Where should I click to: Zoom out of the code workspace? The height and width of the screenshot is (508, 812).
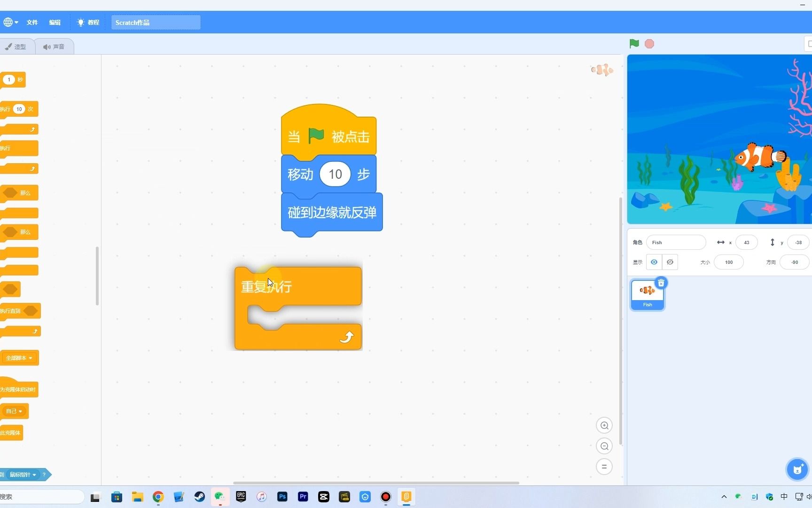[x=604, y=446]
